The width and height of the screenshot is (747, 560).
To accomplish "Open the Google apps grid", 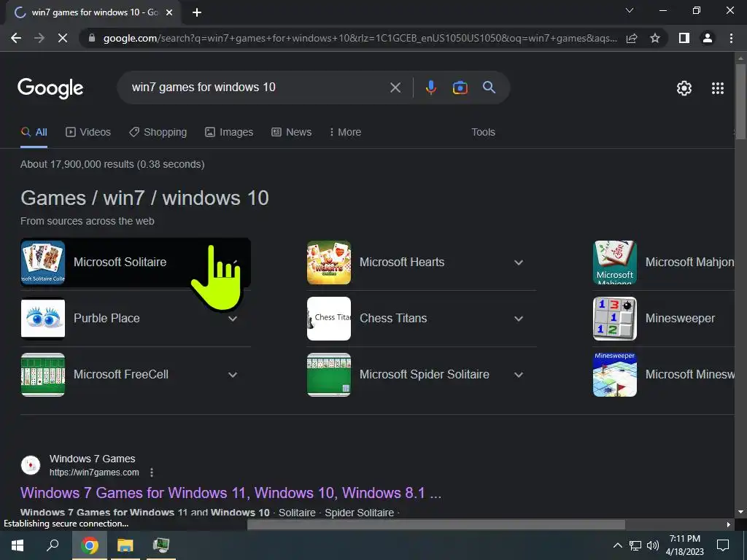I will click(718, 88).
